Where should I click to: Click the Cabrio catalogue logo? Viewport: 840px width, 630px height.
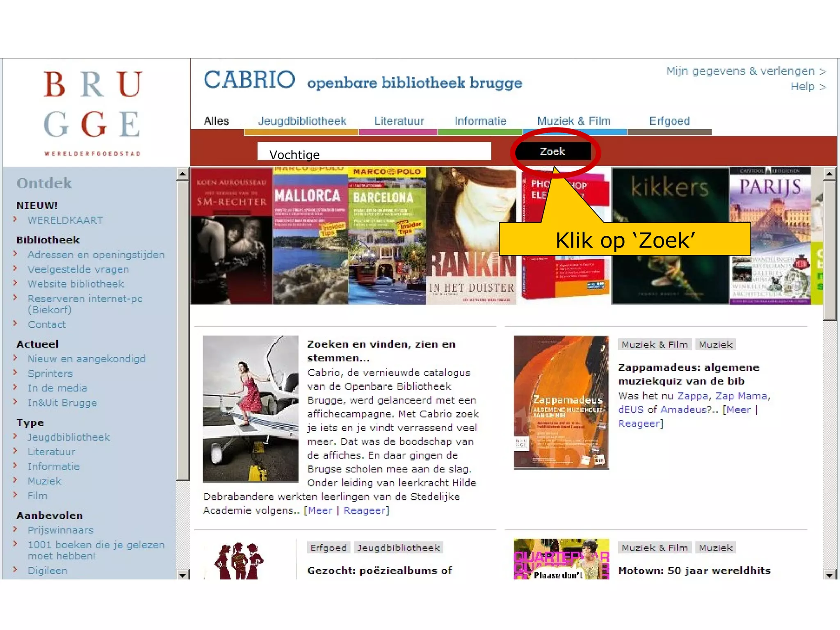click(249, 80)
